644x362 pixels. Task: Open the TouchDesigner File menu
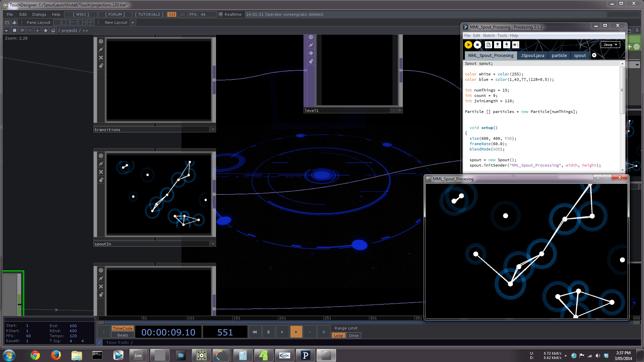[x=10, y=14]
